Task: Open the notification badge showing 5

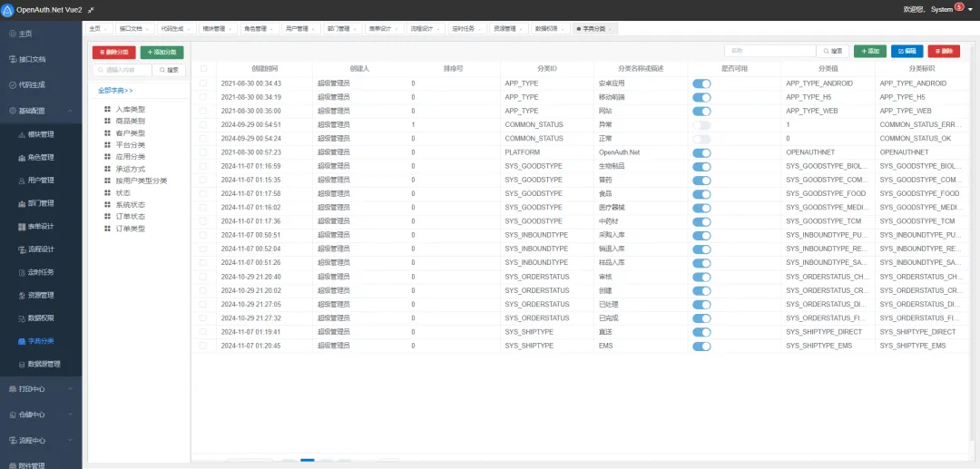Action: [959, 7]
